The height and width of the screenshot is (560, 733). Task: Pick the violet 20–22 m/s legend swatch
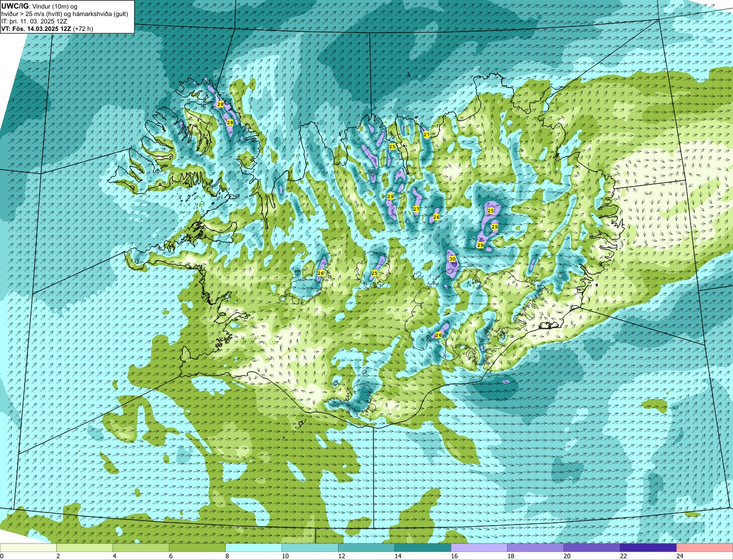pyautogui.click(x=592, y=547)
